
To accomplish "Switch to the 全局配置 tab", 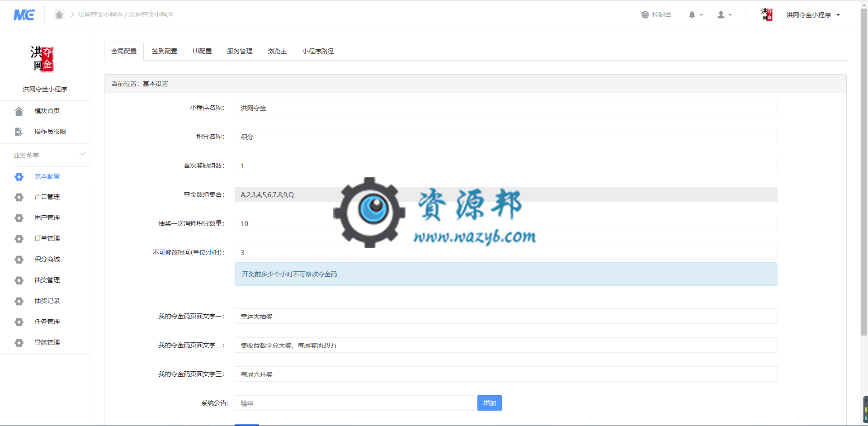I will point(124,51).
